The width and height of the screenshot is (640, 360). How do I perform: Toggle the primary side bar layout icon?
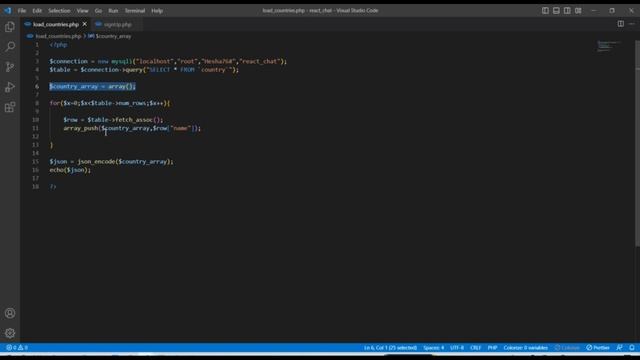coord(545,11)
